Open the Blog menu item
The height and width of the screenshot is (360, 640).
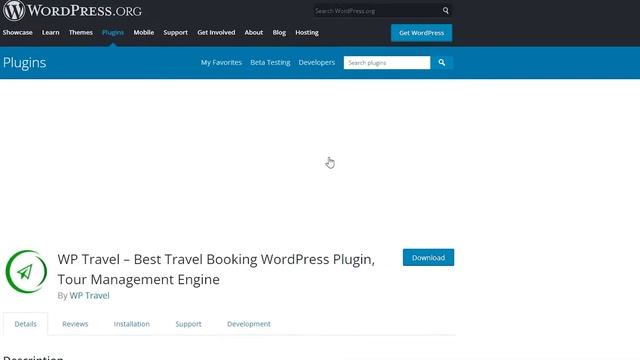[279, 32]
